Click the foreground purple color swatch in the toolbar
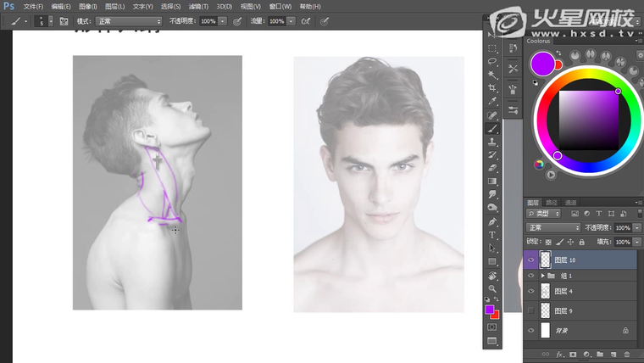Image resolution: width=644 pixels, height=363 pixels. [x=489, y=310]
